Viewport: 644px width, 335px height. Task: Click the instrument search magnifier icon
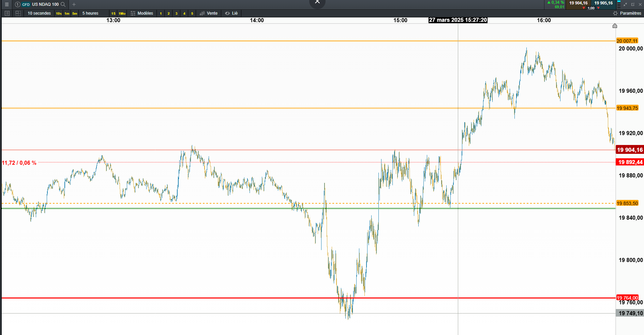click(x=63, y=4)
